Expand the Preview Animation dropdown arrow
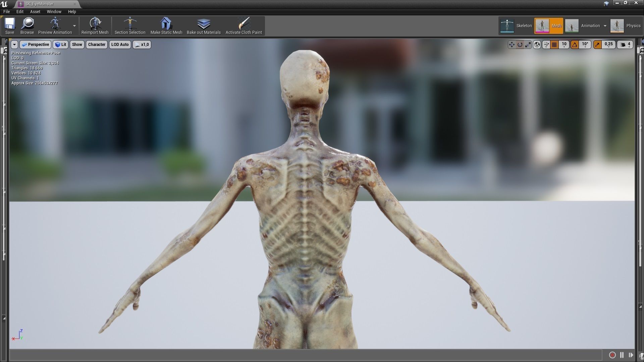This screenshot has height=362, width=644. 74,26
